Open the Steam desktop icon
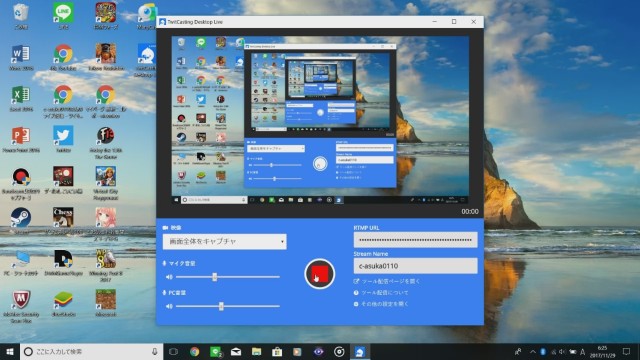The image size is (640, 360). (x=21, y=220)
